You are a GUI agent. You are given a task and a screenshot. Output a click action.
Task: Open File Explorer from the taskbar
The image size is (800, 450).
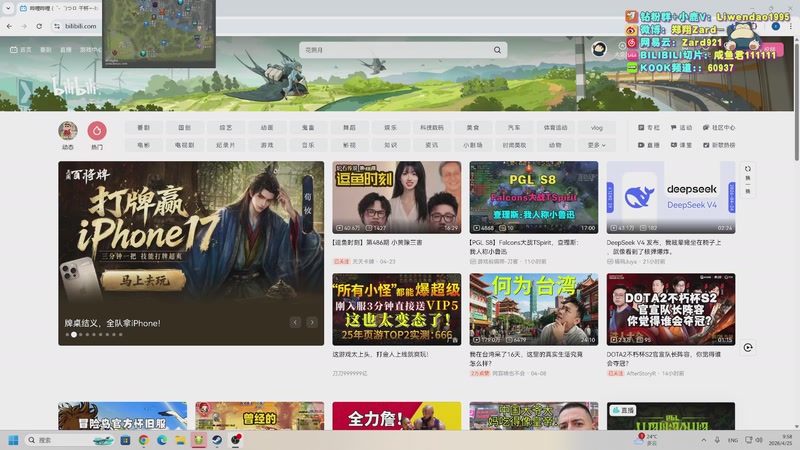click(180, 440)
